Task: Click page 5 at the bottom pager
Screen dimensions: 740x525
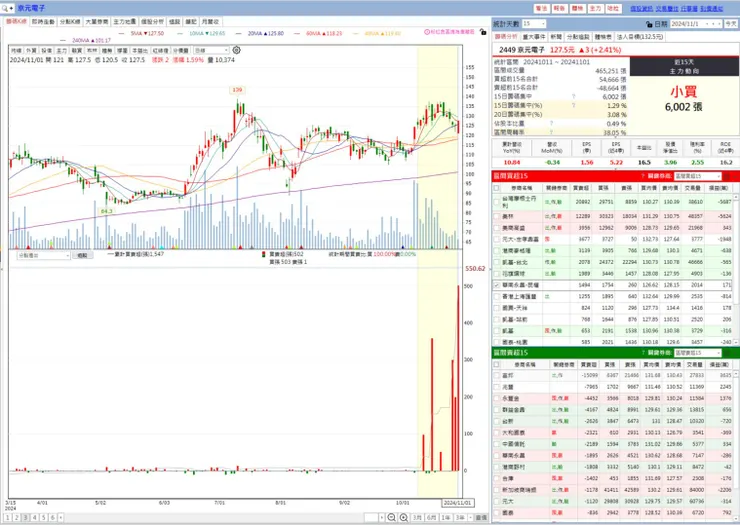Action: click(43, 517)
